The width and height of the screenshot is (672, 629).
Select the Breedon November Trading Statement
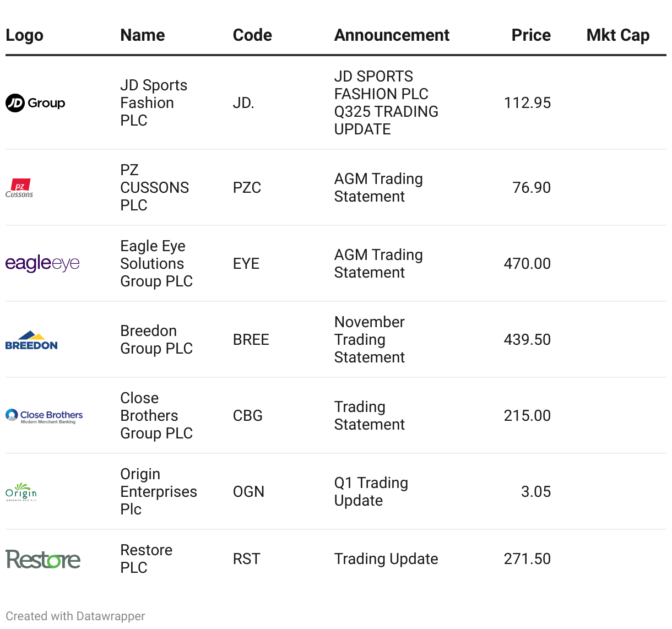(x=369, y=340)
